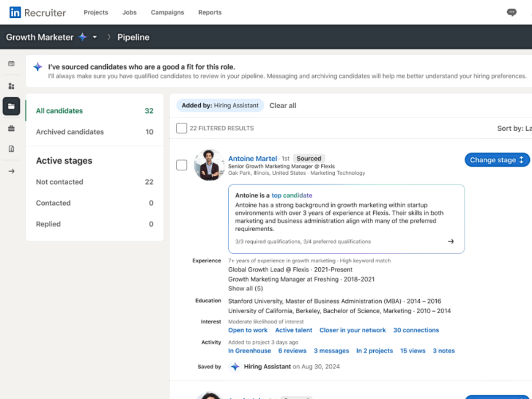
Task: Click 3/3 required qualifications summary text
Action: pos(303,242)
